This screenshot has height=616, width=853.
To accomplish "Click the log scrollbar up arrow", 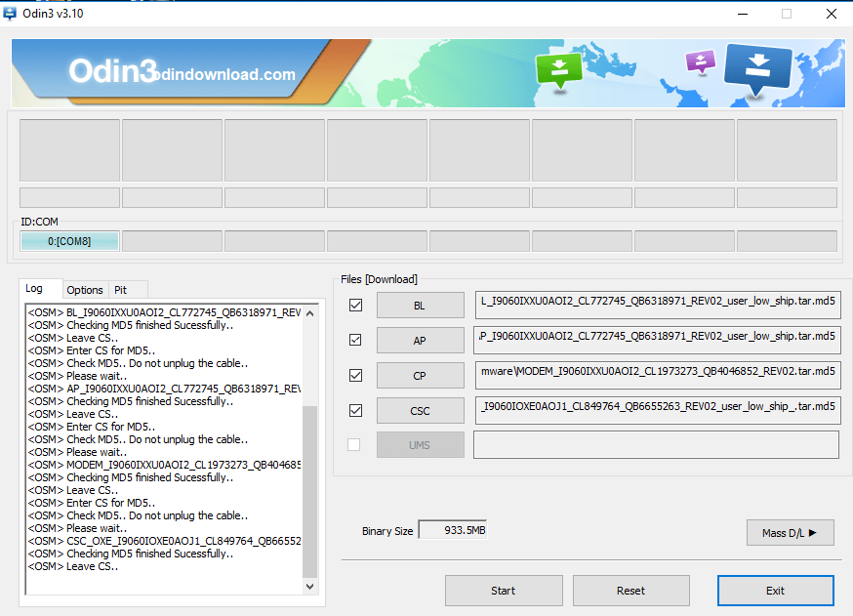I will [310, 313].
